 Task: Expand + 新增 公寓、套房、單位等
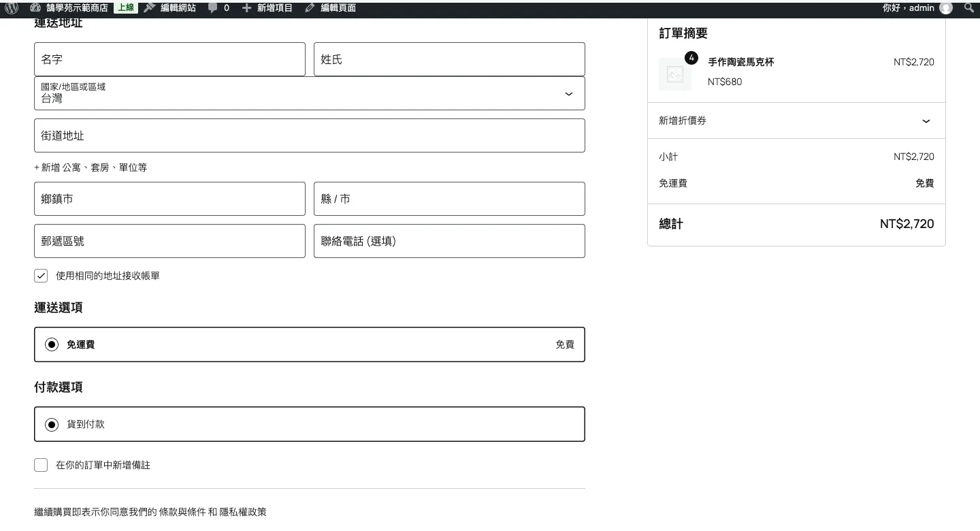click(x=91, y=167)
